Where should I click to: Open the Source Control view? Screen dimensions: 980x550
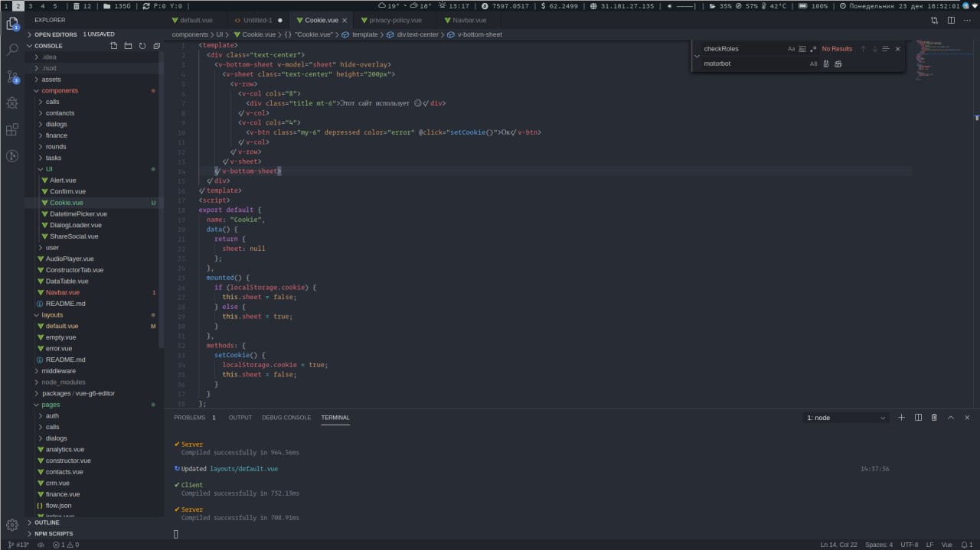point(12,76)
